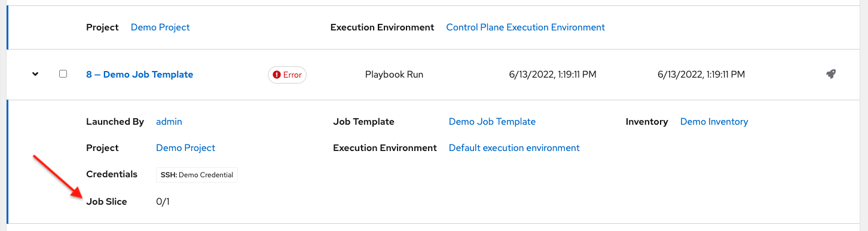
Task: Select the checkbox for Demo Job Template job
Action: pos(63,74)
